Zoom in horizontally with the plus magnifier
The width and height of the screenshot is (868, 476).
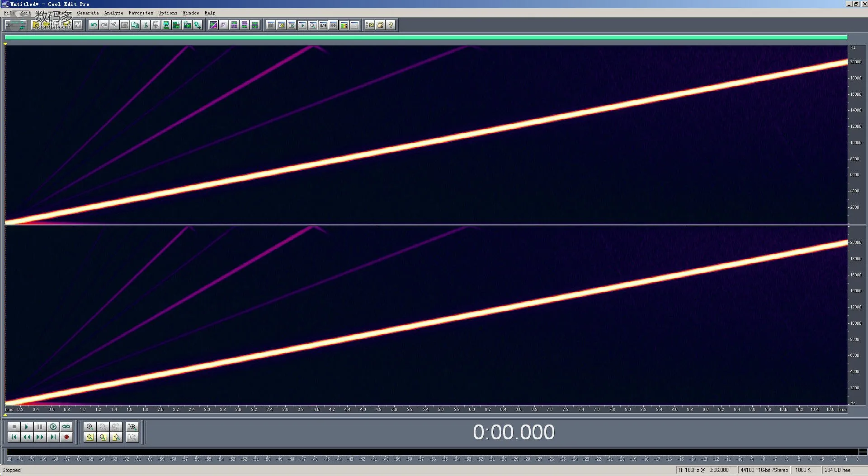click(x=90, y=426)
